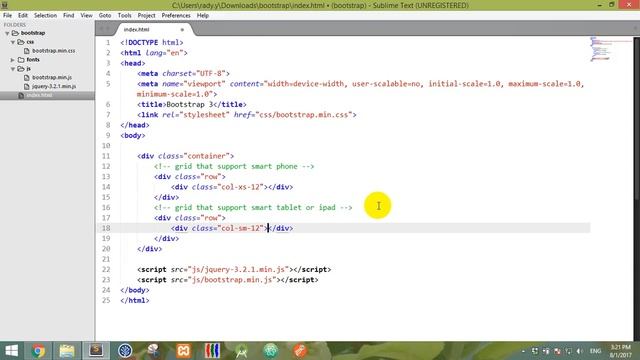Viewport: 640px width, 360px height.
Task: Close the index.html tab via its dot
Action: pyautogui.click(x=182, y=30)
